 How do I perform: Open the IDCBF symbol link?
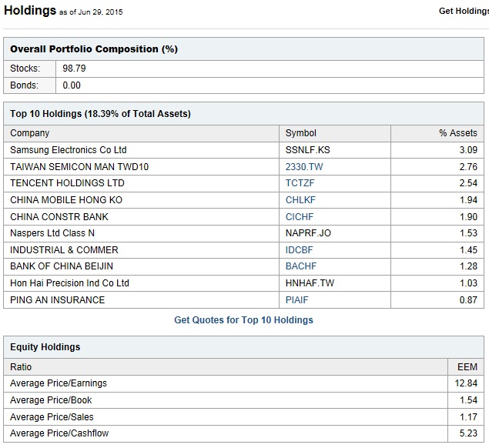[x=299, y=249]
